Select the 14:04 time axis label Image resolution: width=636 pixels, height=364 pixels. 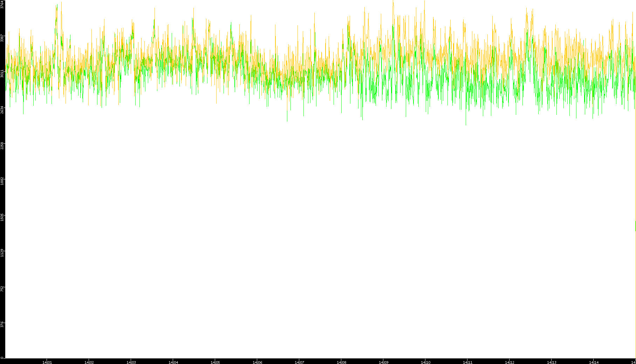pos(173,362)
